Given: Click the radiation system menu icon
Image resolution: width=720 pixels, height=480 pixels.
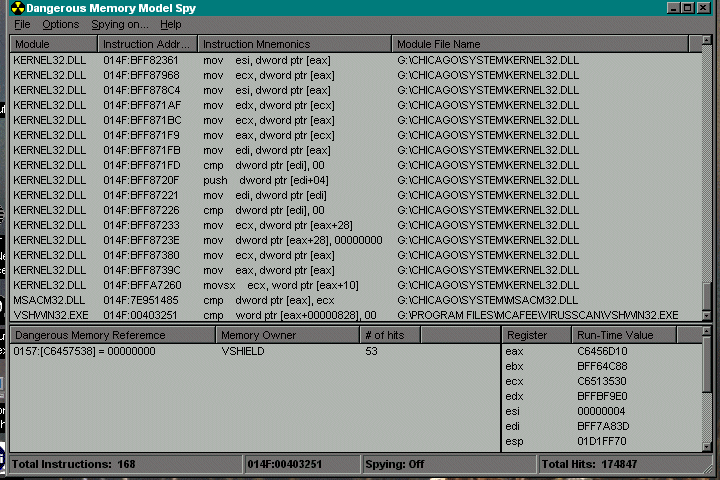Looking at the screenshot, I should 17,8.
